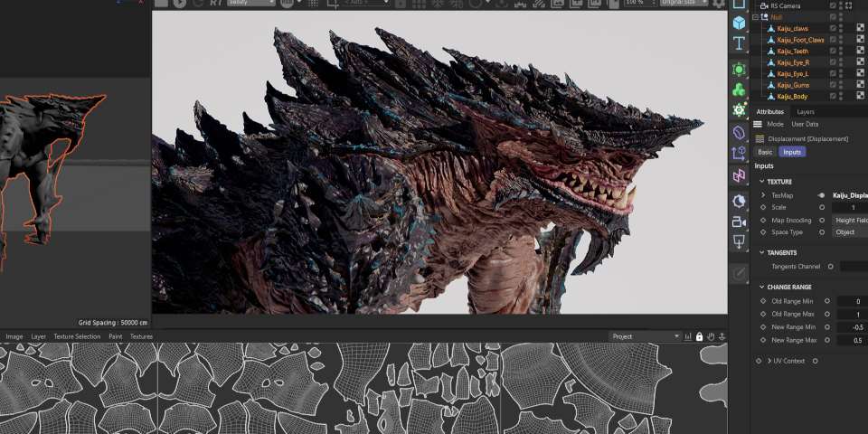Select the Text spline tool icon
The width and height of the screenshot is (868, 434).
739,43
